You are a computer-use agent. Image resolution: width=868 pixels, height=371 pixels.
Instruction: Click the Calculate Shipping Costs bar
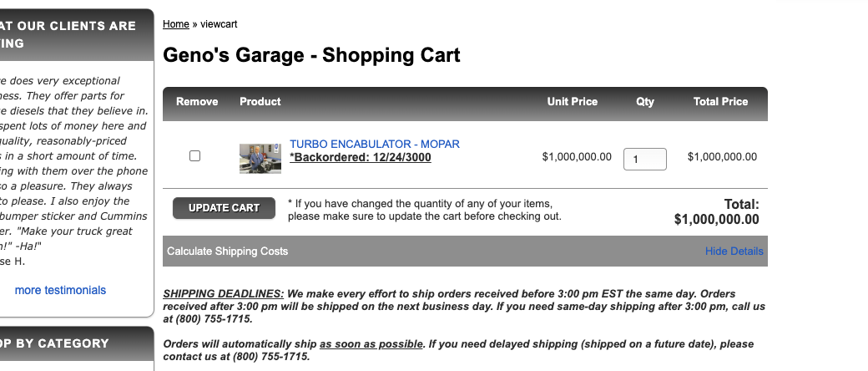point(465,252)
